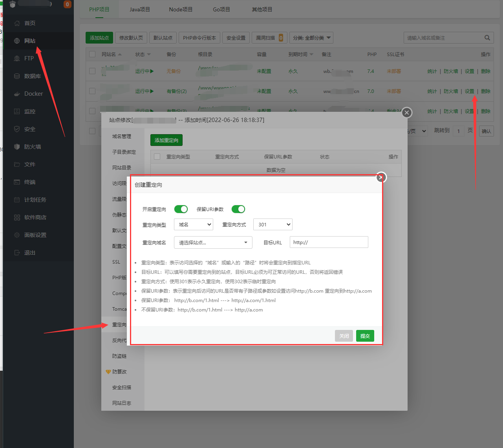Open the 分类: 全部分类 dropdown
Screen dimensions: 503x448
(311, 38)
